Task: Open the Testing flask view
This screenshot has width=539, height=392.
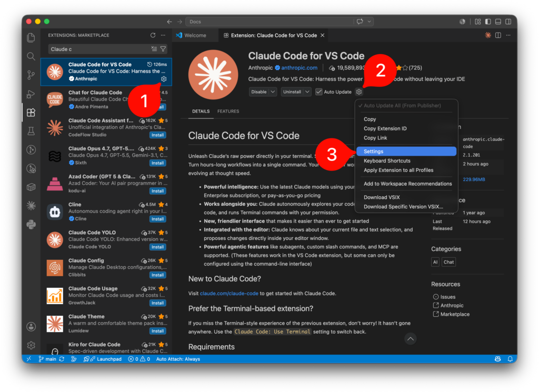Action: (31, 131)
